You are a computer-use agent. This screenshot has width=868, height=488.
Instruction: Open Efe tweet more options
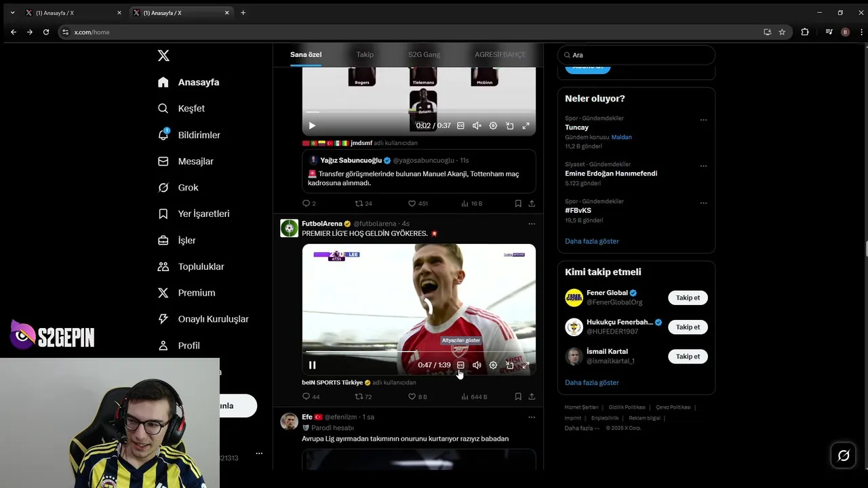pyautogui.click(x=532, y=418)
